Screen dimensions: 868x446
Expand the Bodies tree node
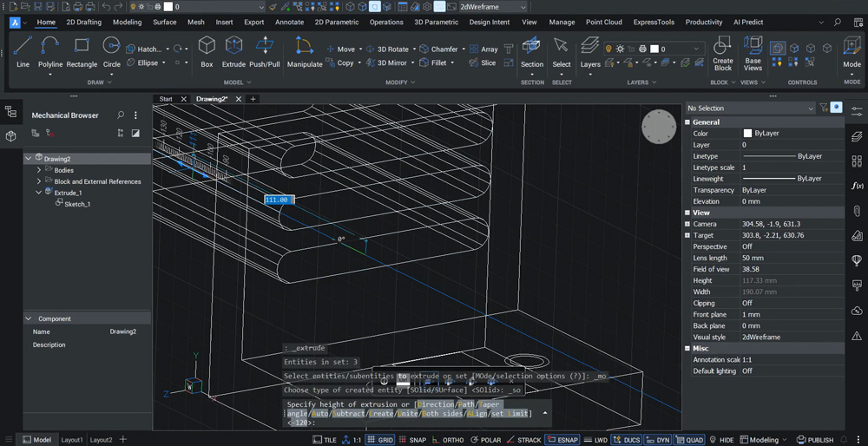[39, 170]
